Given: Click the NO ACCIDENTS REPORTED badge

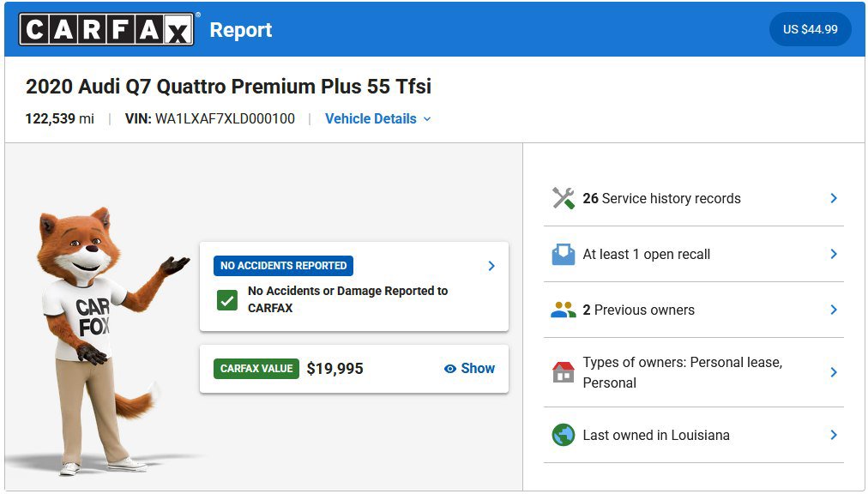Looking at the screenshot, I should [x=283, y=266].
